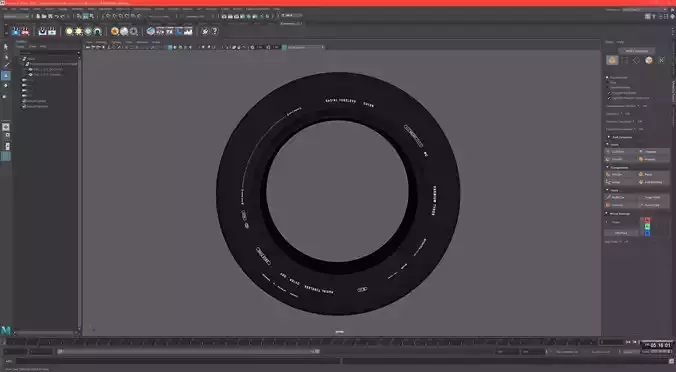Click the Multi-Cut tool button
The height and width of the screenshot is (372, 676).
(x=621, y=197)
